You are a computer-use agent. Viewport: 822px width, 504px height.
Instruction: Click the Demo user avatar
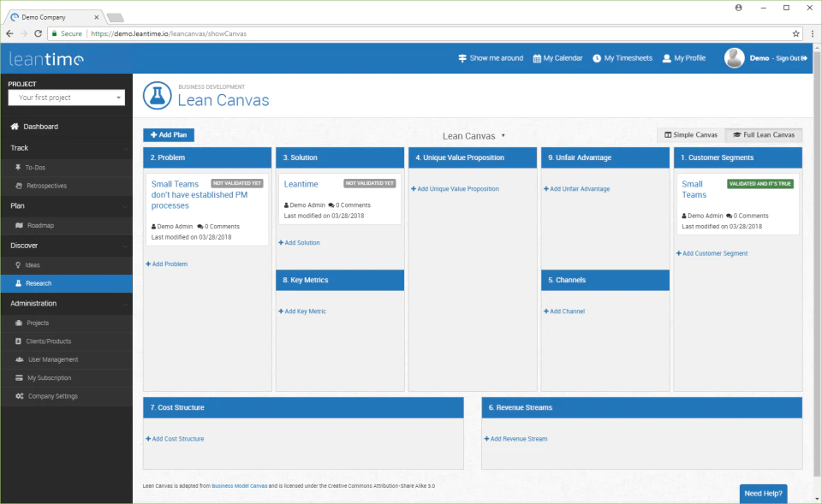tap(734, 58)
